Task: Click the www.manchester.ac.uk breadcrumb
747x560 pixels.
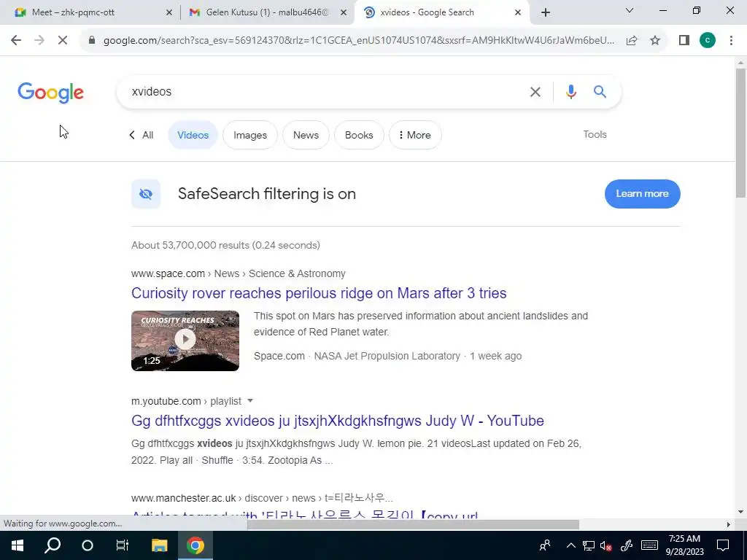Action: (x=183, y=498)
